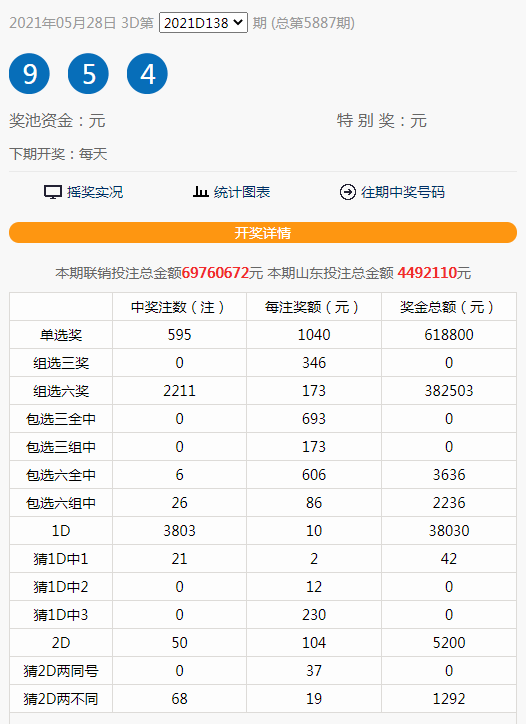Click the monitor icon beside 摇奖实况
526x724 pixels.
point(53,192)
